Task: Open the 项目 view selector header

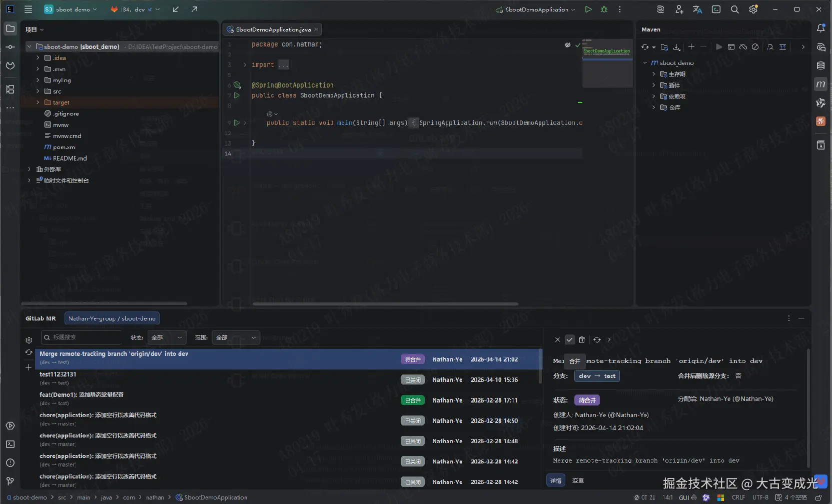Action: point(35,29)
